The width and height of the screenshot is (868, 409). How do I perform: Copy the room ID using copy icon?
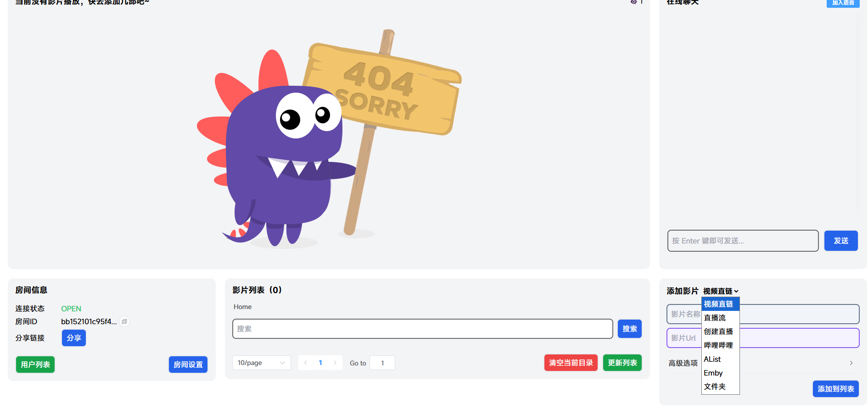pos(124,321)
